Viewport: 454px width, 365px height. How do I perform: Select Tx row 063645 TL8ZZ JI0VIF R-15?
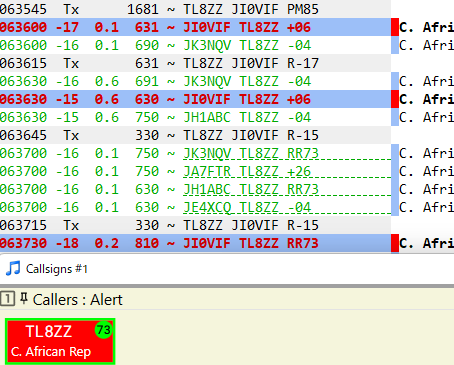click(195, 135)
